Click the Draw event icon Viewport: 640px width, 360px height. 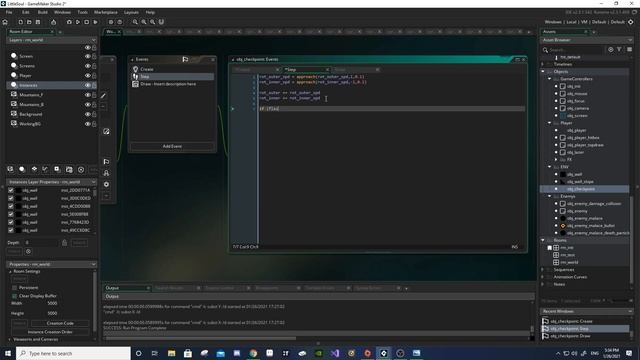pyautogui.click(x=136, y=84)
